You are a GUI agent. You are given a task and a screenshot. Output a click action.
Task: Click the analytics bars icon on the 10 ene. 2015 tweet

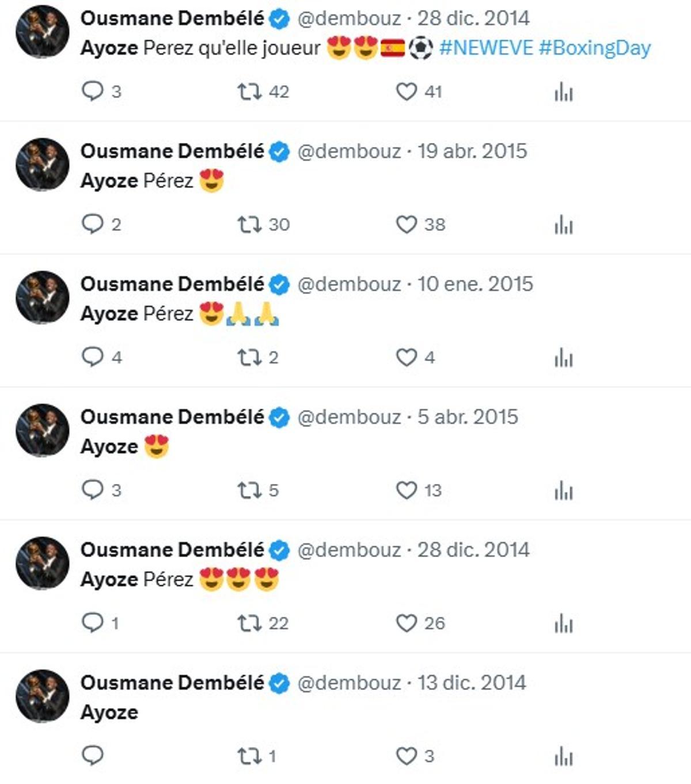[563, 358]
